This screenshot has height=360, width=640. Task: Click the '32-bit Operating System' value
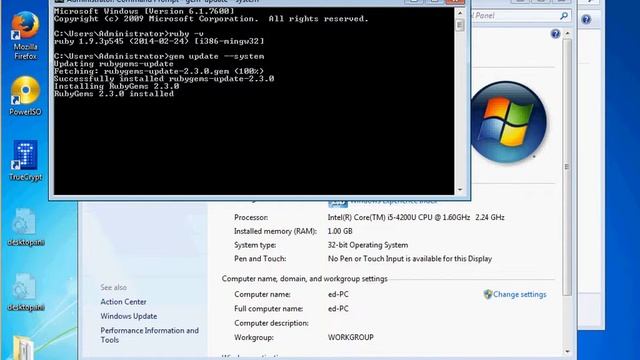click(368, 245)
